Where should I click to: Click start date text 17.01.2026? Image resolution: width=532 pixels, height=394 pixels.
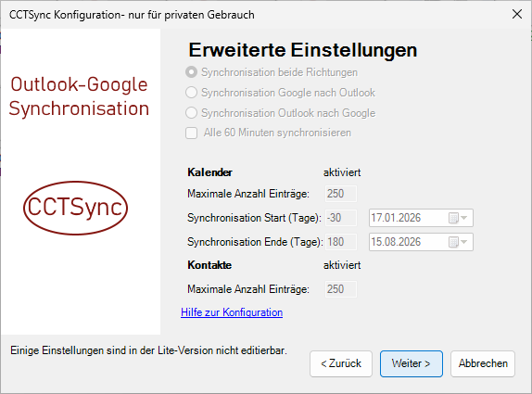tap(396, 218)
